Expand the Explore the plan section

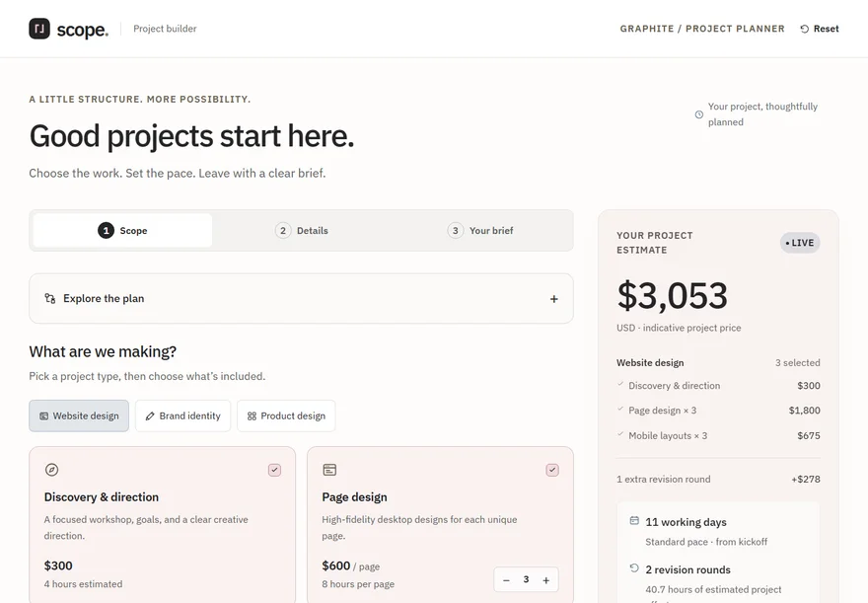[x=301, y=298]
